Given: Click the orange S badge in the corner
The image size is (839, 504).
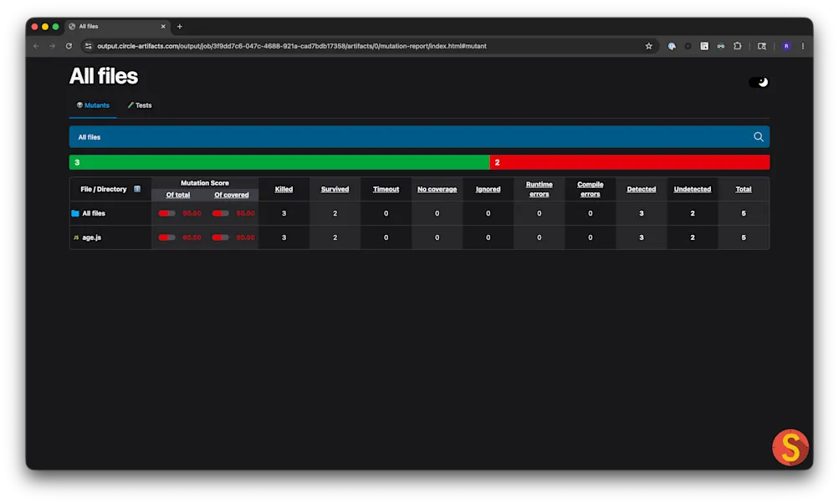Looking at the screenshot, I should pos(790,447).
